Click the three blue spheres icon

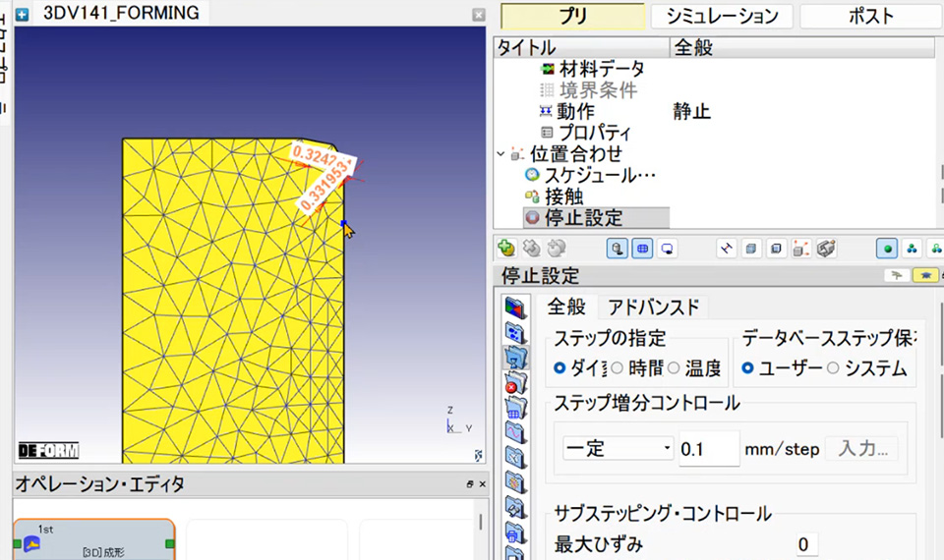912,249
